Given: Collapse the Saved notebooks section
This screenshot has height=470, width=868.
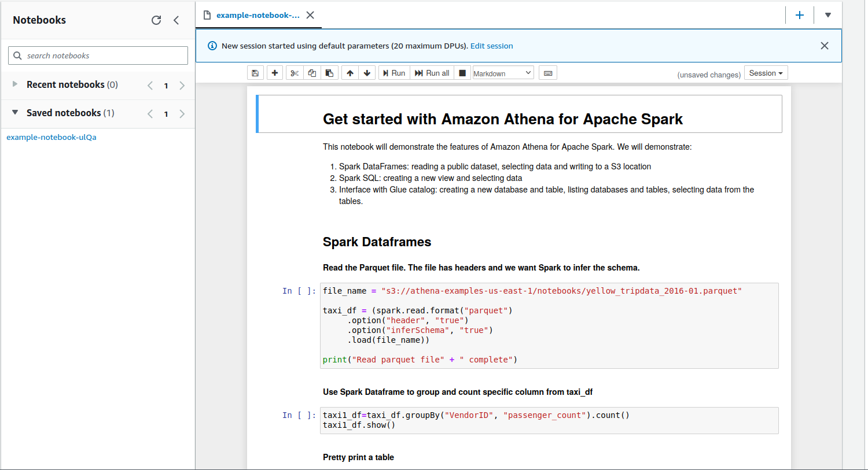Looking at the screenshot, I should (x=15, y=113).
